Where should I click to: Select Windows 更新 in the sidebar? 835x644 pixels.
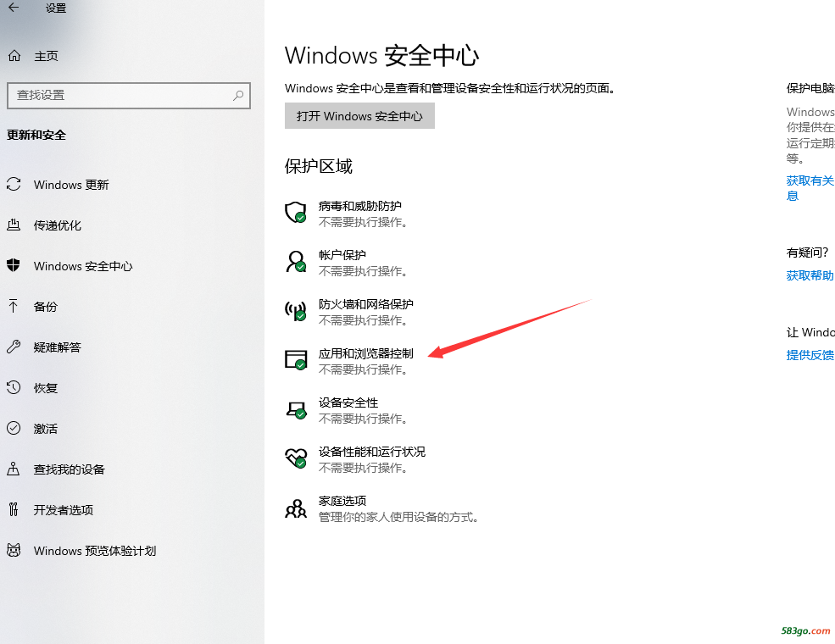(71, 185)
